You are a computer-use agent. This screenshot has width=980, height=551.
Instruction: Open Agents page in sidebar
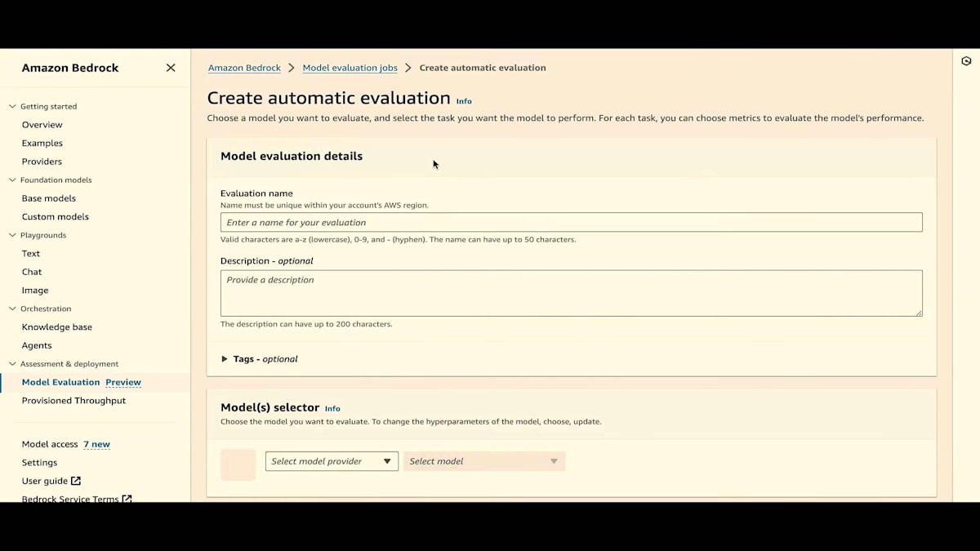click(x=37, y=345)
